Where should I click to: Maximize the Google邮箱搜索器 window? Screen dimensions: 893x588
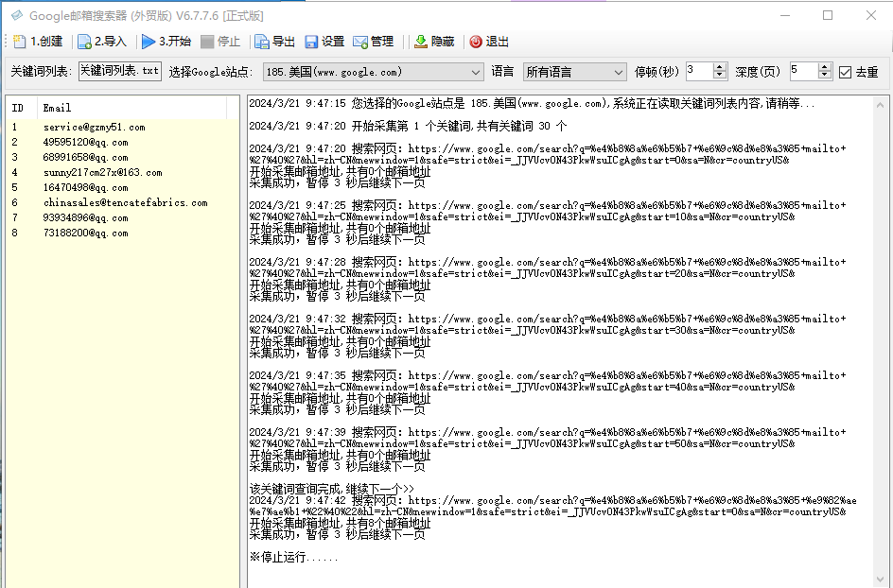[x=828, y=15]
